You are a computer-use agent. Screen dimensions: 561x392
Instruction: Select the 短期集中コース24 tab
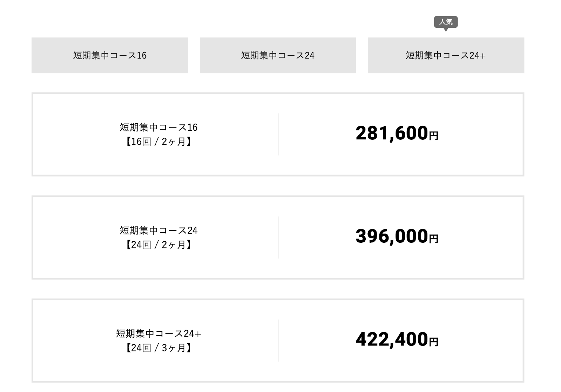[x=278, y=55]
